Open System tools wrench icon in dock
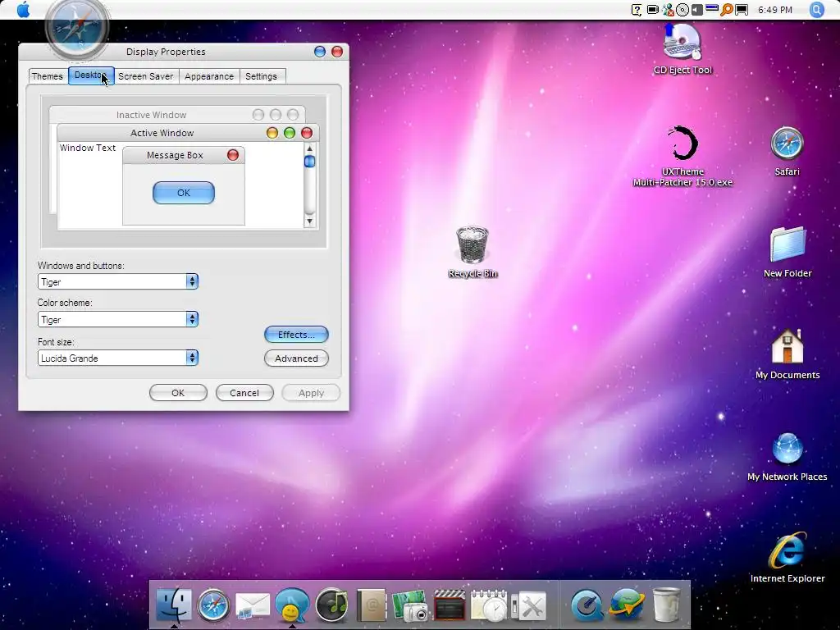 pyautogui.click(x=529, y=606)
